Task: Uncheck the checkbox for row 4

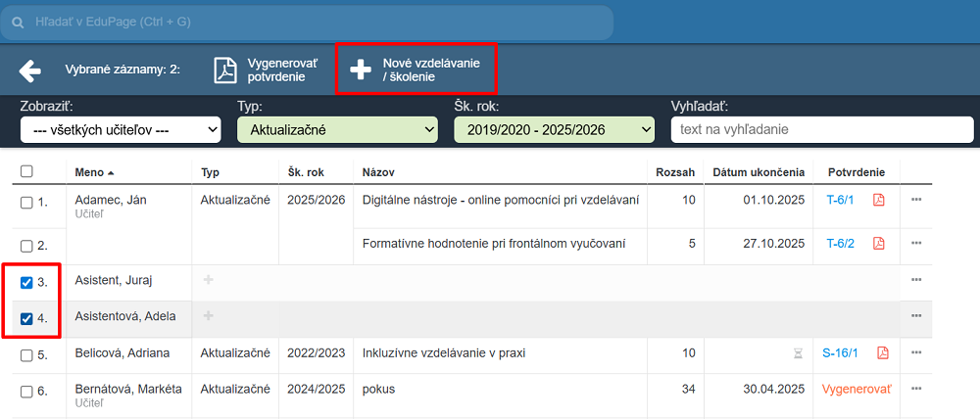Action: click(x=27, y=318)
